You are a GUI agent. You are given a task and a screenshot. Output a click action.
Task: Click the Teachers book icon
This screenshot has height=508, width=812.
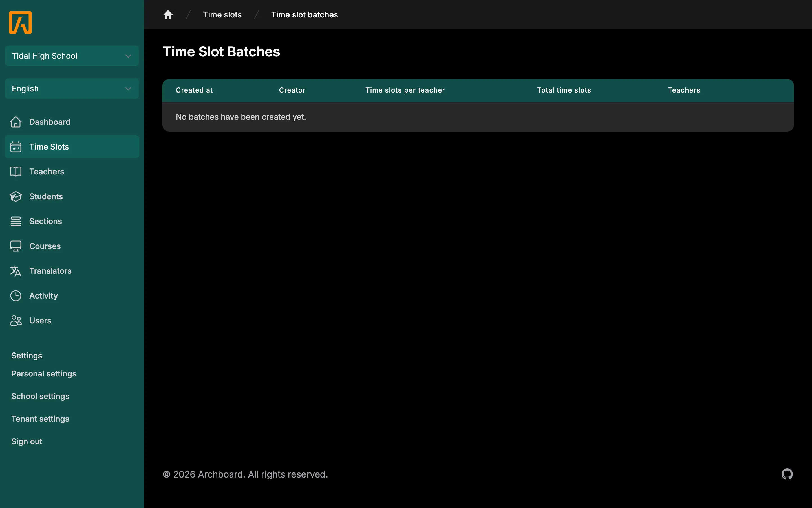(x=16, y=172)
